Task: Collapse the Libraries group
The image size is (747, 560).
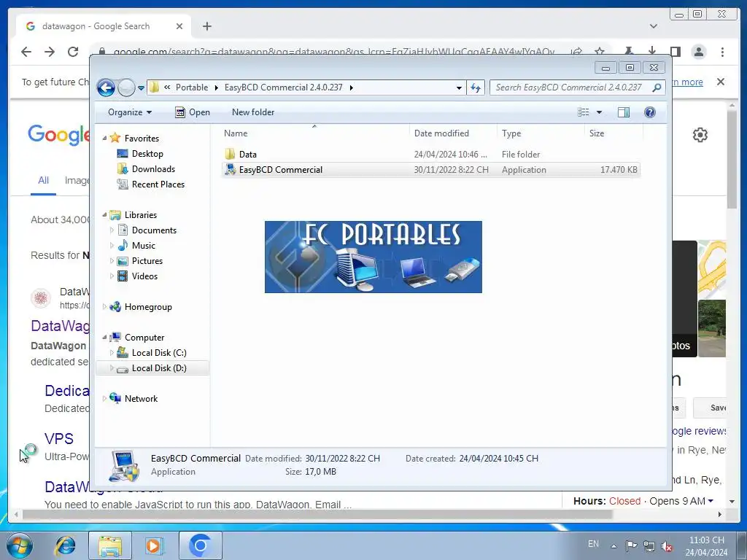Action: (104, 215)
